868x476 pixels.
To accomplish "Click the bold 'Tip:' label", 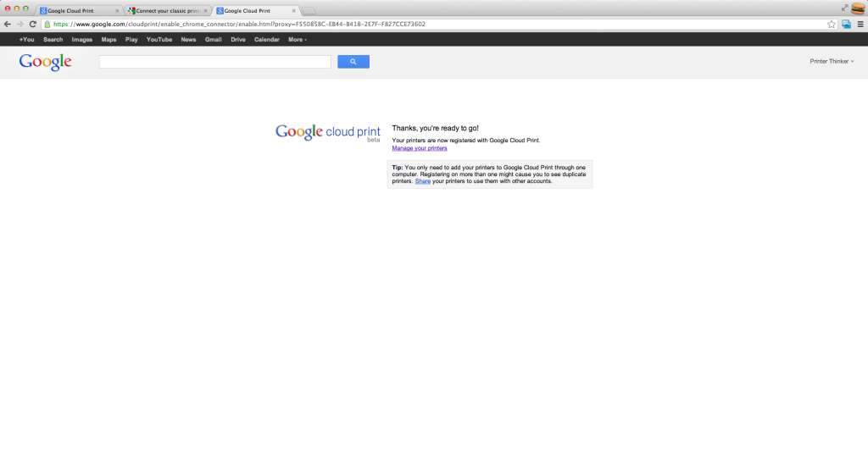I will pos(398,168).
